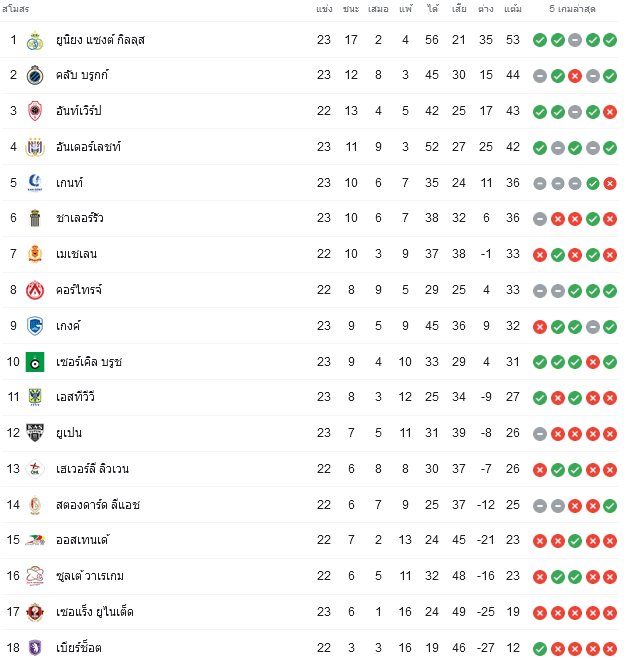Click Beerschot's only green win indicator
Screen dimensions: 627x660
tap(540, 649)
